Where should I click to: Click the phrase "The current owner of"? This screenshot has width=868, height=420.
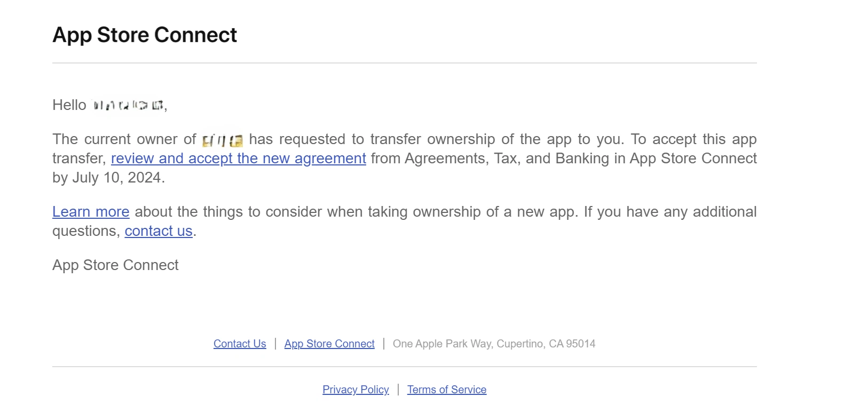coord(124,139)
